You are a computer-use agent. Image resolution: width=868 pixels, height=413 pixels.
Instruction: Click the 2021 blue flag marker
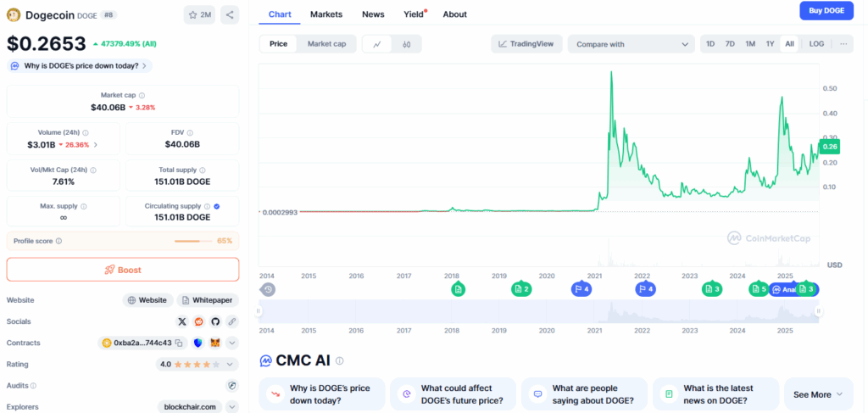[581, 289]
